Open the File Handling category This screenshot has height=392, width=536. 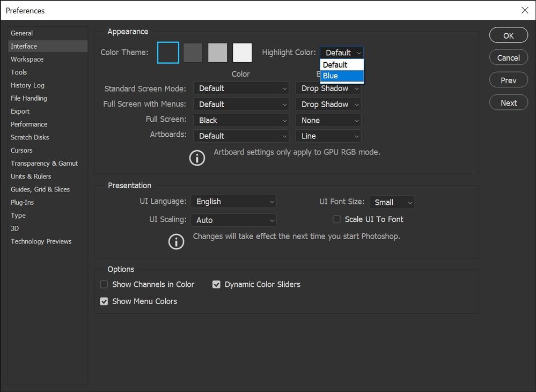(48, 98)
